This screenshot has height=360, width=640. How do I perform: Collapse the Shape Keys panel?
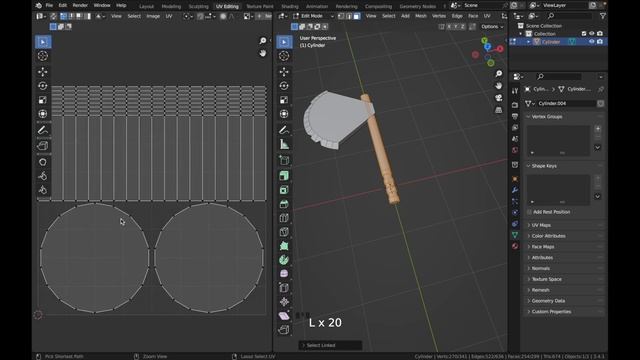click(528, 166)
